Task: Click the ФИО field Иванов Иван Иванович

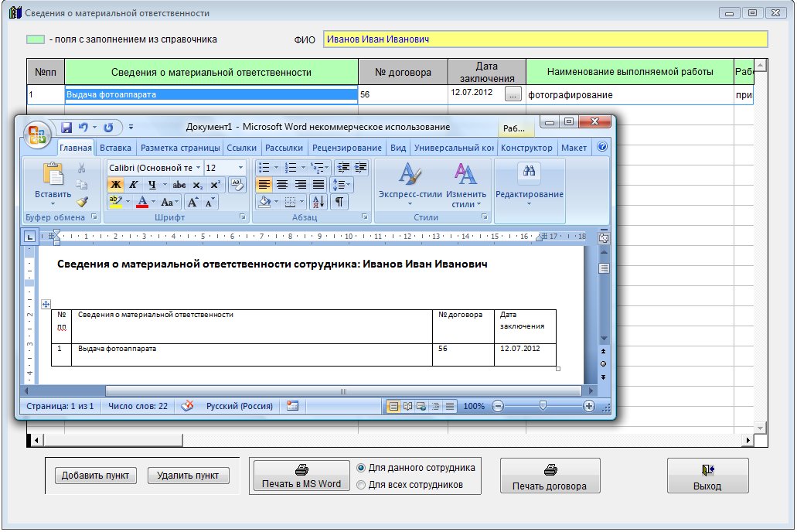Action: 546,39
